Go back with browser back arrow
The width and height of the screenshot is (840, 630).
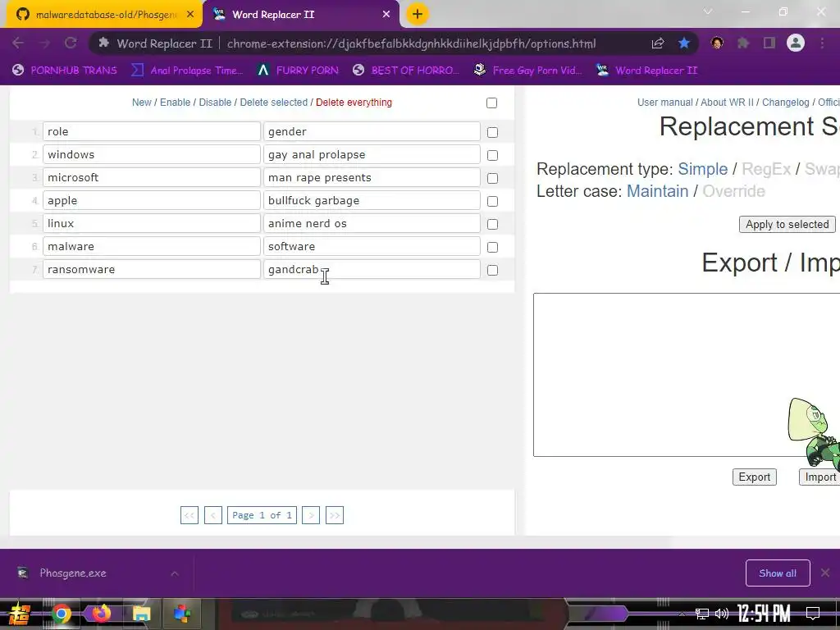click(18, 43)
